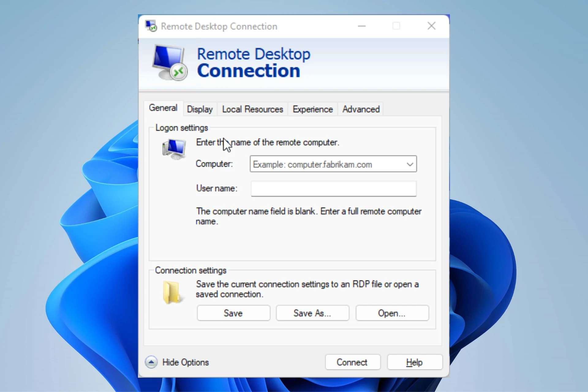Image resolution: width=588 pixels, height=392 pixels.
Task: Open the Local Resources tab
Action: coord(252,109)
